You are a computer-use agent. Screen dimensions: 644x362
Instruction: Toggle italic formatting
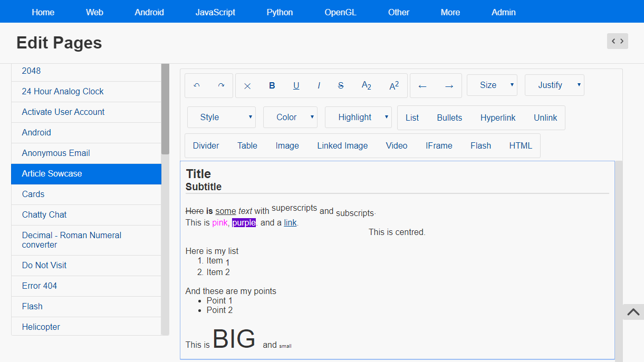[x=319, y=86]
